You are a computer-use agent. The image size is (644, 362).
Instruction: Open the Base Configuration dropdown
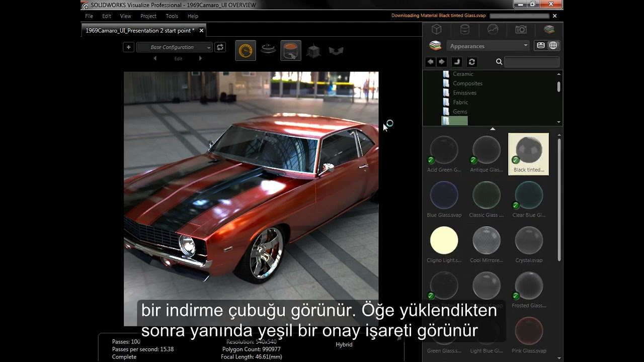click(174, 47)
